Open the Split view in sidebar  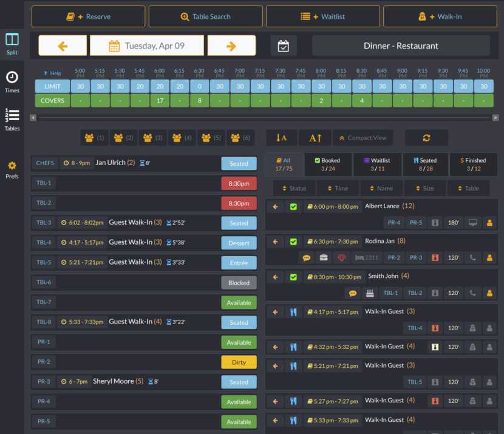coord(12,43)
